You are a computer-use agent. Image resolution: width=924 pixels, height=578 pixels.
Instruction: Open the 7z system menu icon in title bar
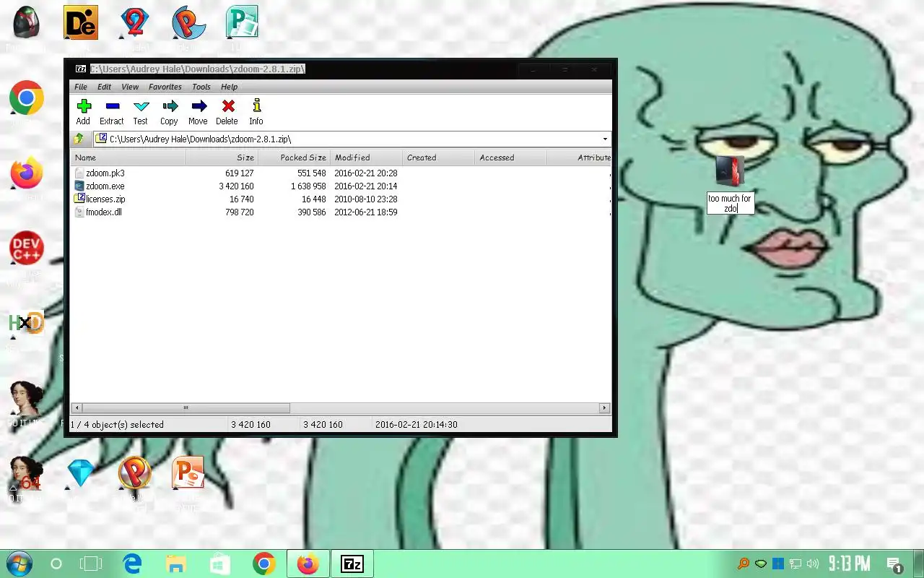coord(82,69)
